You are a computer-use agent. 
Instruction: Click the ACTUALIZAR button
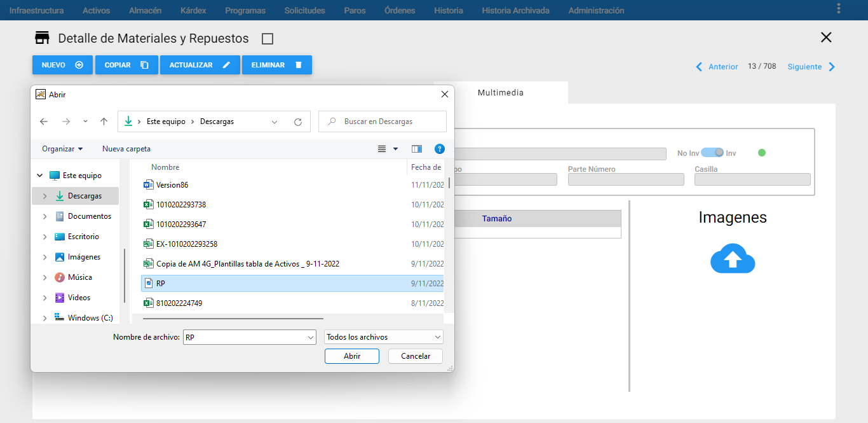(x=200, y=65)
